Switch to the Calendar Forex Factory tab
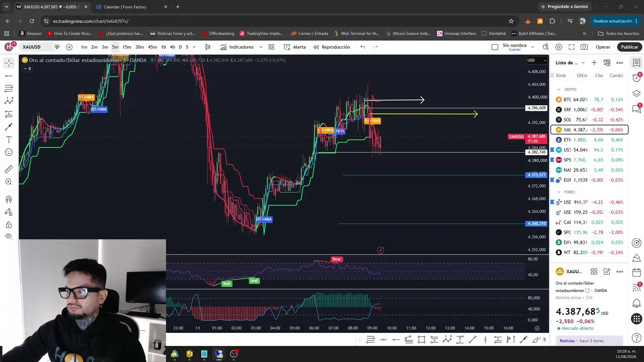The image size is (644, 362). tap(132, 7)
